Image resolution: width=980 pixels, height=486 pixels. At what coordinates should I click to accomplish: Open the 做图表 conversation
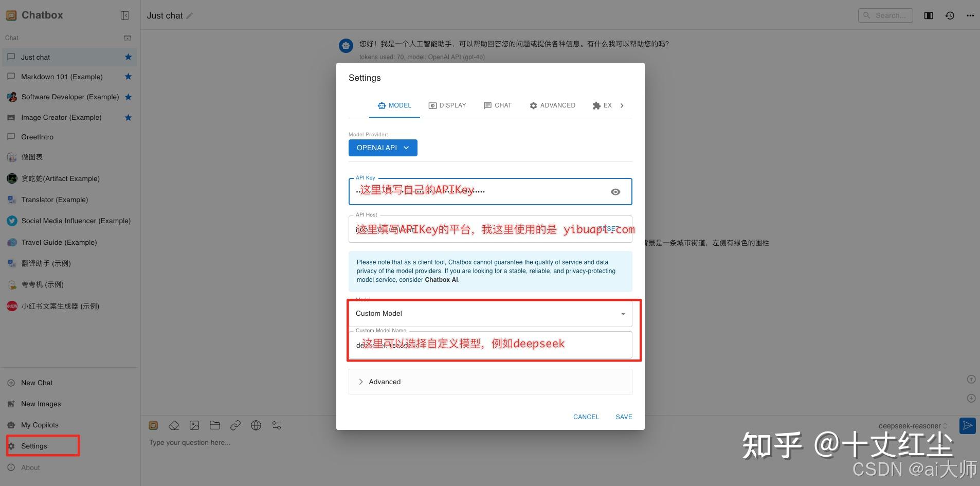pyautogui.click(x=69, y=157)
